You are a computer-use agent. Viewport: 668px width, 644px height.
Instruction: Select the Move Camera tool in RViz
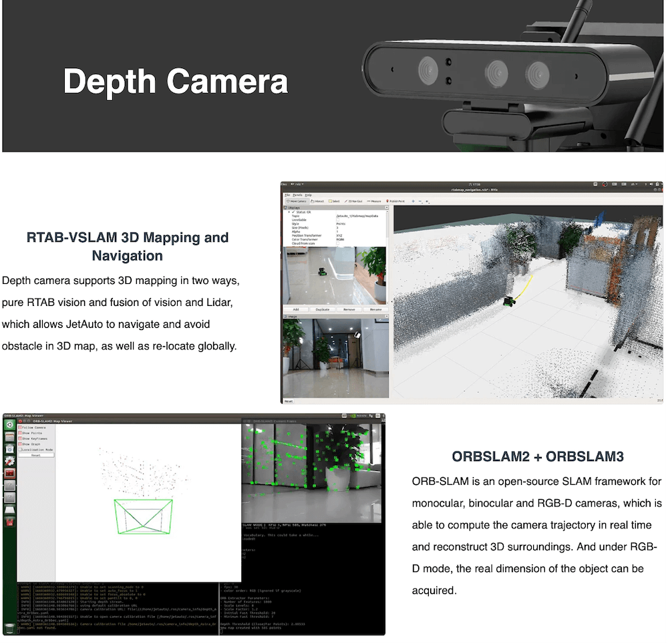pyautogui.click(x=297, y=201)
